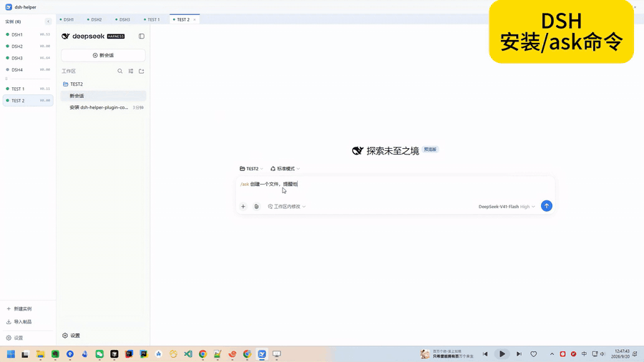Expand the 标准模式 mode dropdown
644x362 pixels.
[285, 169]
